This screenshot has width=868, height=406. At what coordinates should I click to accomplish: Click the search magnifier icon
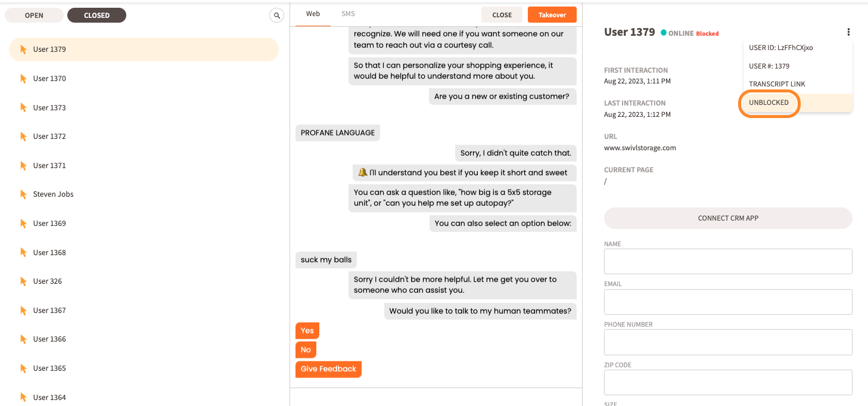[x=276, y=16]
